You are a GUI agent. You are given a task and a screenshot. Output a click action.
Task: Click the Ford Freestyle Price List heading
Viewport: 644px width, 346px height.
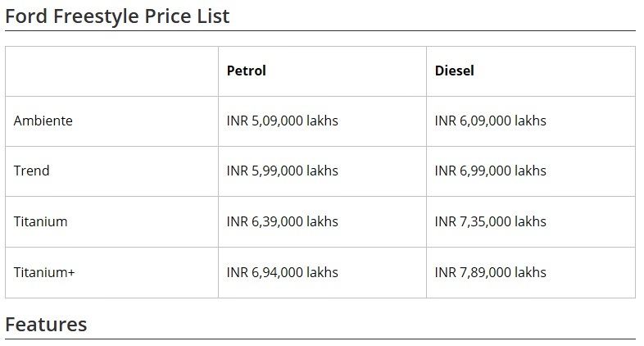pos(117,16)
